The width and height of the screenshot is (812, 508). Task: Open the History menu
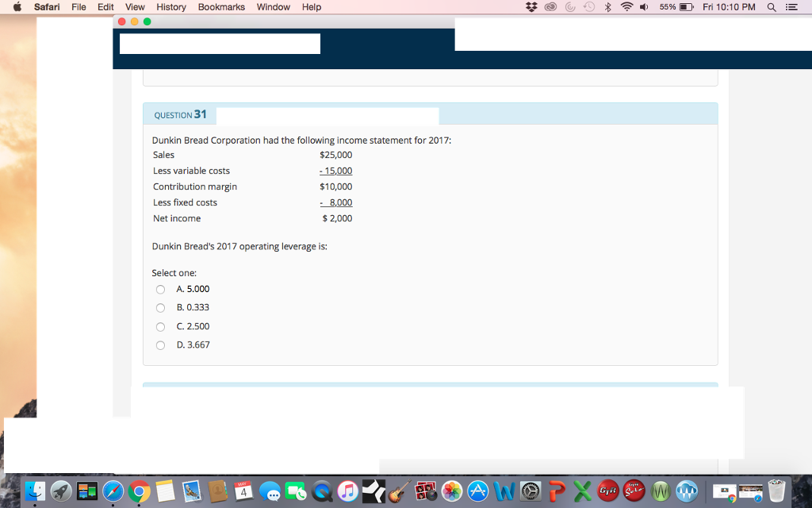[171, 6]
